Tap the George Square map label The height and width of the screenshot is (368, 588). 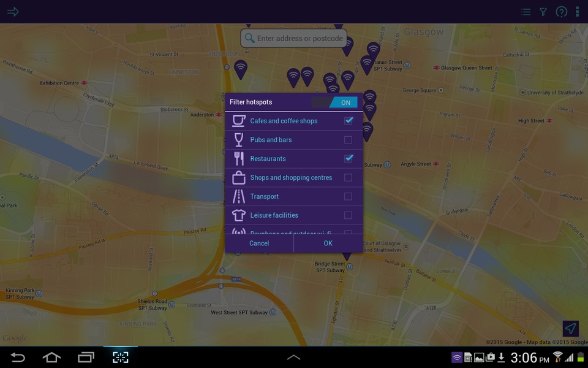click(419, 91)
